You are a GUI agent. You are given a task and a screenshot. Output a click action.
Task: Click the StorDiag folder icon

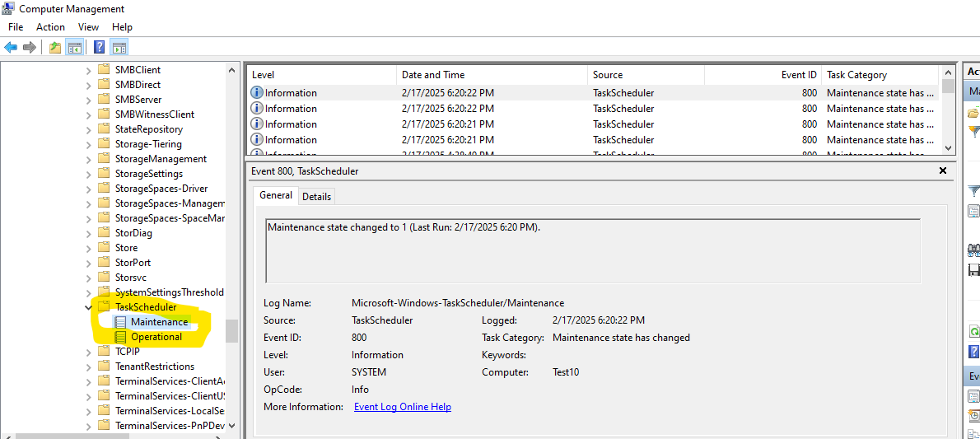(104, 232)
